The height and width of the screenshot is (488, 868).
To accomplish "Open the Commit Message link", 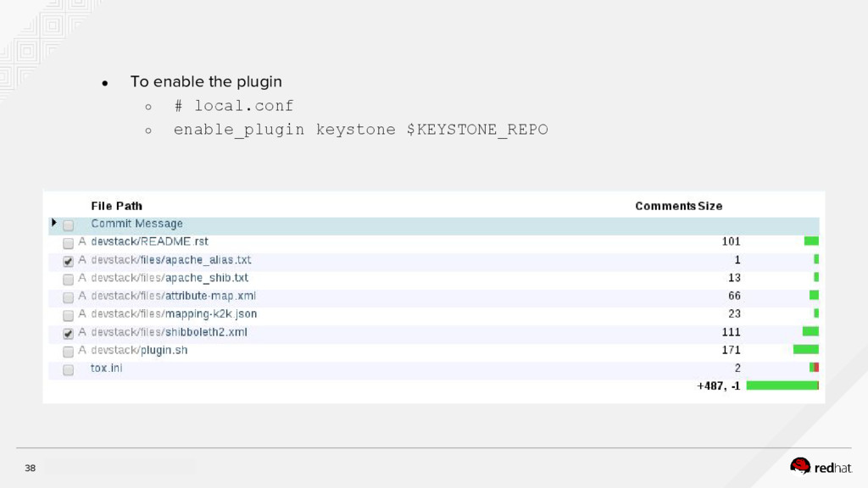I will click(x=136, y=224).
